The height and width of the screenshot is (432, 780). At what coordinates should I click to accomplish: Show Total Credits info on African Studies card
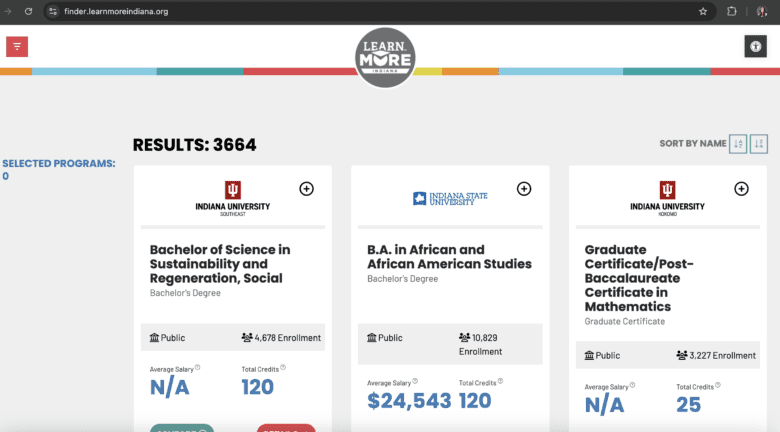[500, 381]
